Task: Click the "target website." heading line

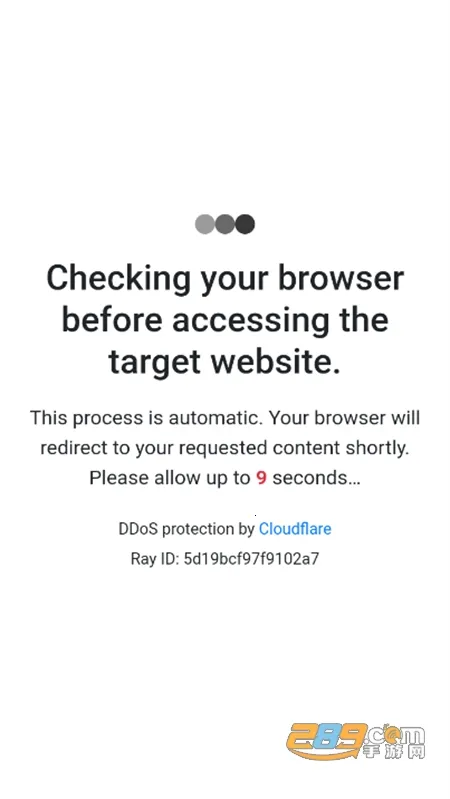Action: pyautogui.click(x=225, y=363)
